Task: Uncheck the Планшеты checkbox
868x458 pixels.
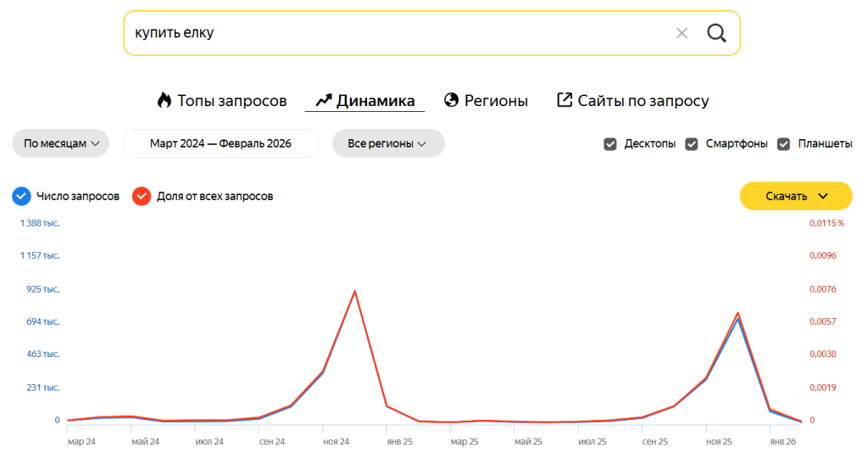Action: click(x=784, y=143)
